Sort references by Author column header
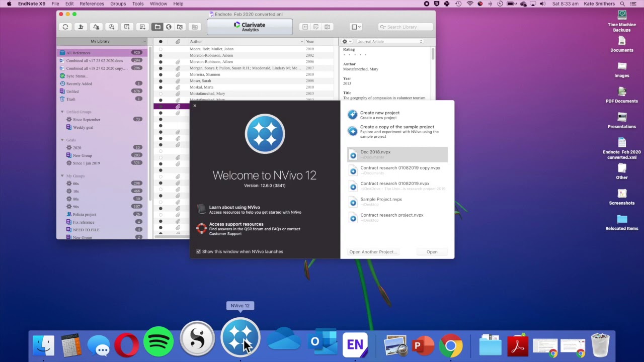 tap(246, 41)
